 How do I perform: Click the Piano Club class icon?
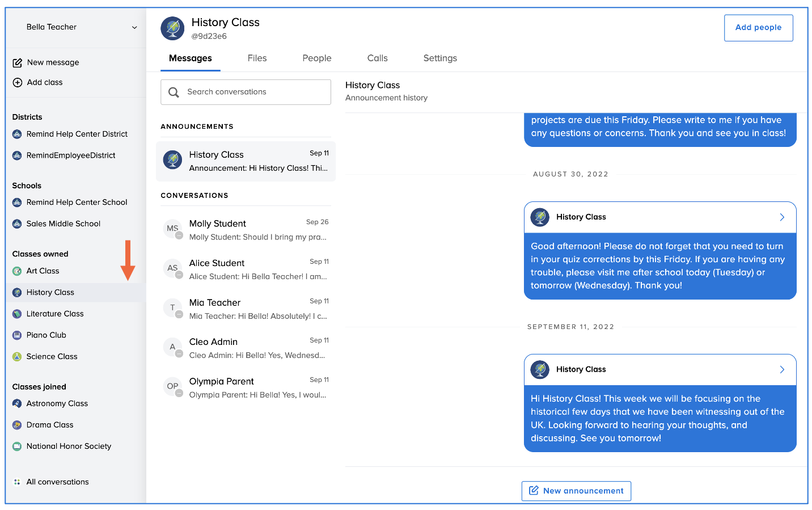(17, 335)
